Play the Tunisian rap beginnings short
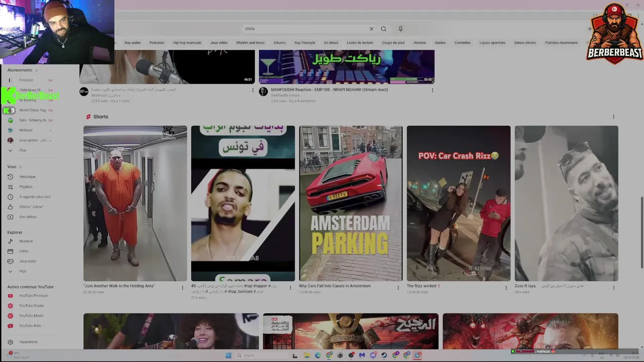 243,203
